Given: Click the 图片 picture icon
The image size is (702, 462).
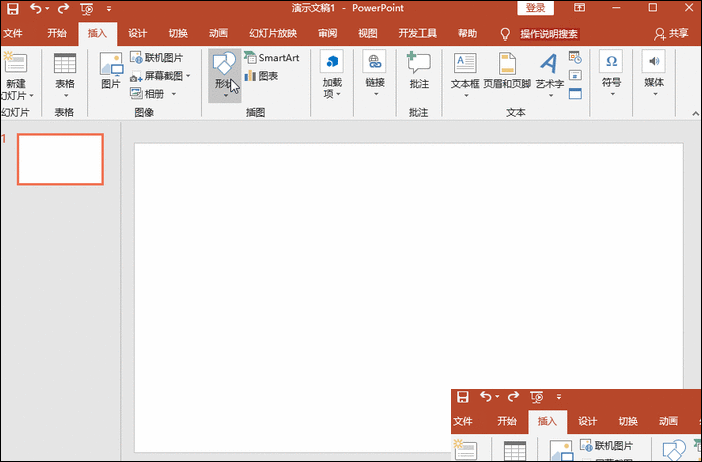Looking at the screenshot, I should click(110, 65).
